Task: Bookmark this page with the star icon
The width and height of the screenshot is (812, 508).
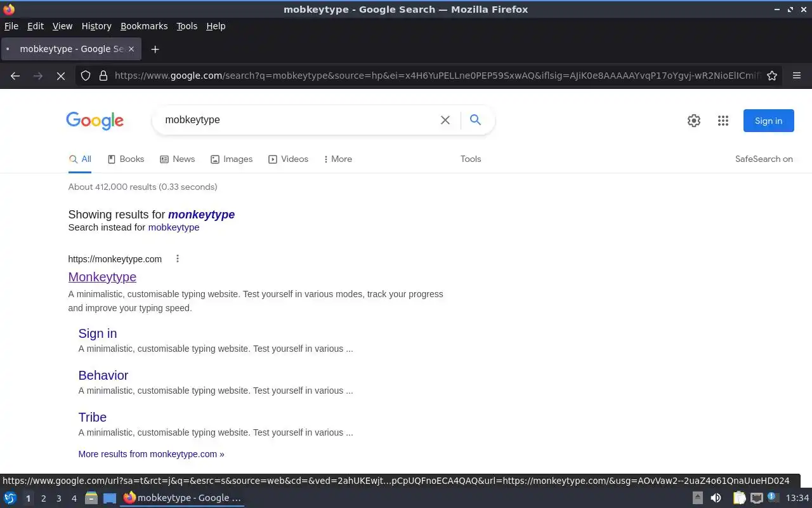Action: 772,76
